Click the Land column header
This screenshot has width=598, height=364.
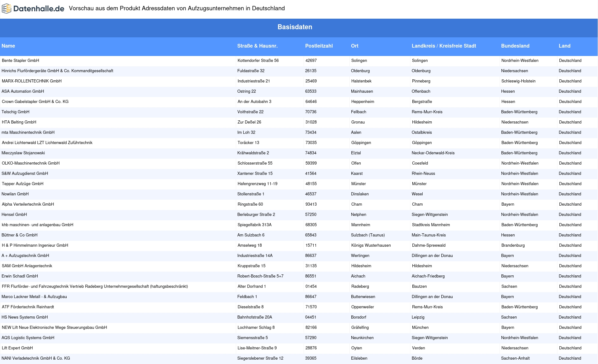pyautogui.click(x=565, y=46)
